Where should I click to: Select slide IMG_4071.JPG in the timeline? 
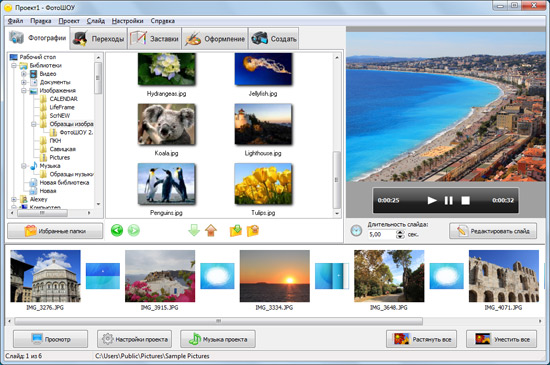pos(504,276)
